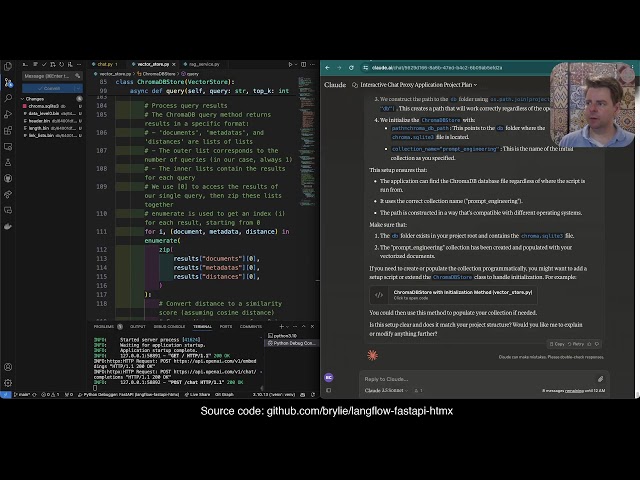Open the Commit button dropdown arrow
This screenshot has width=640, height=480.
coord(78,88)
